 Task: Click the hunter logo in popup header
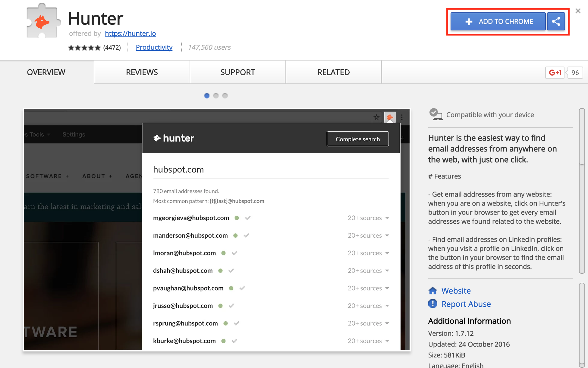click(x=174, y=138)
